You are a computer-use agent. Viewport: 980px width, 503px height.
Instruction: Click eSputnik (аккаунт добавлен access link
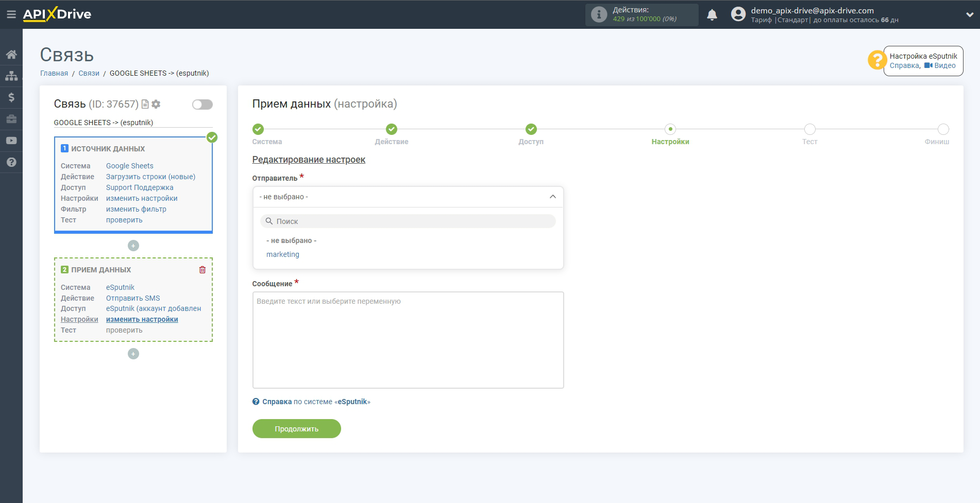point(154,308)
